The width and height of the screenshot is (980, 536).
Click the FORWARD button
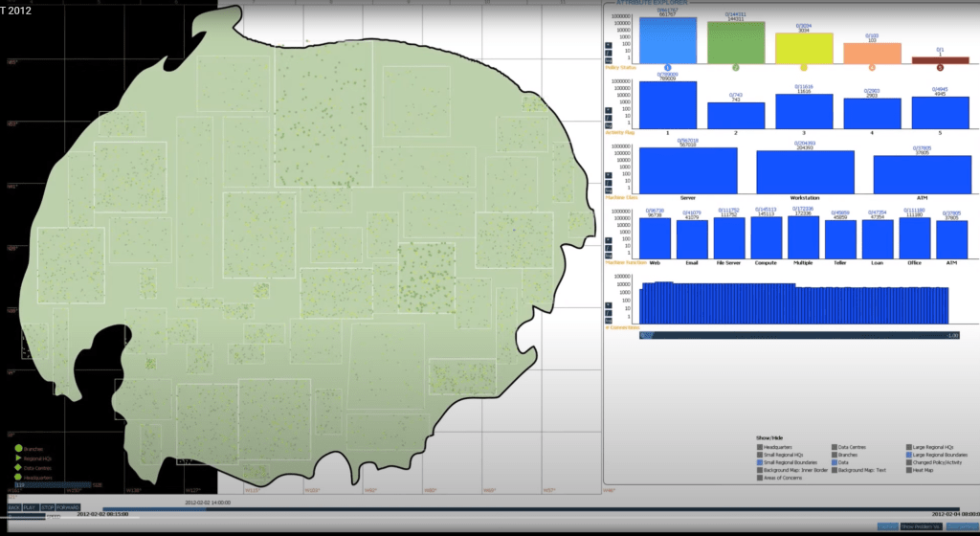click(x=67, y=507)
